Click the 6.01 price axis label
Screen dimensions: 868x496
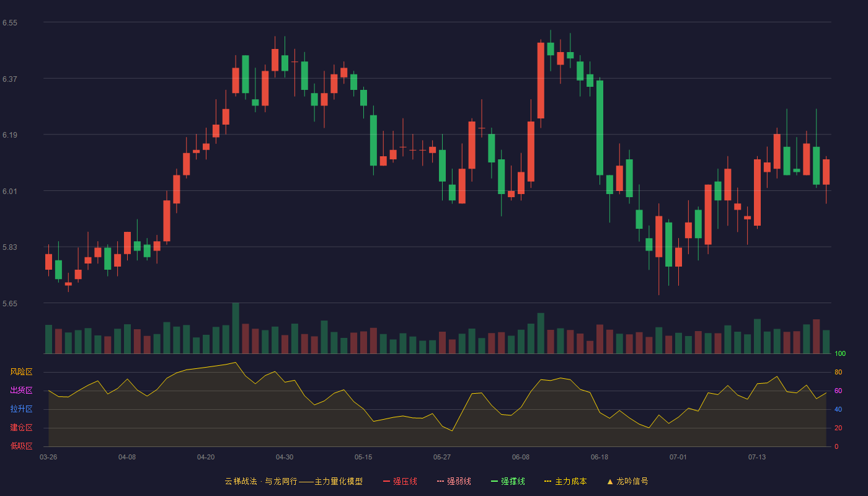click(10, 191)
